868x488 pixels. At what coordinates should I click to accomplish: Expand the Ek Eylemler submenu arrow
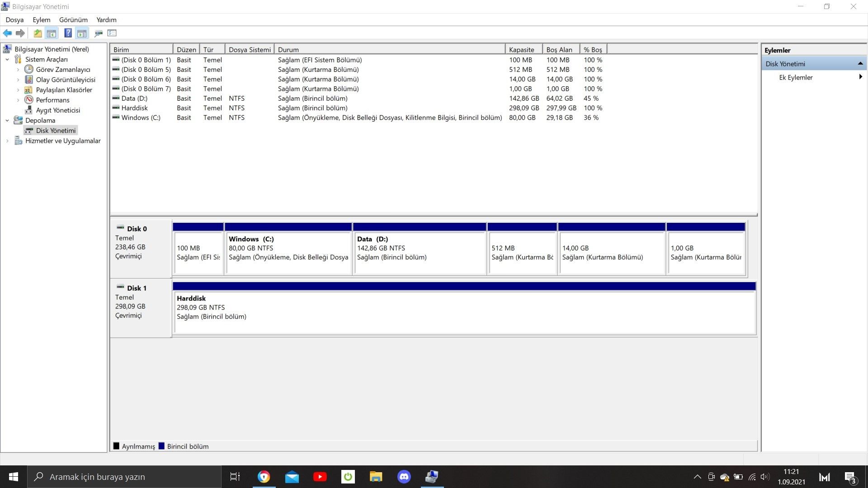pyautogui.click(x=860, y=77)
